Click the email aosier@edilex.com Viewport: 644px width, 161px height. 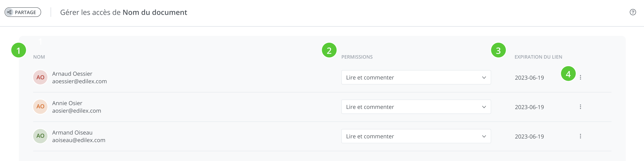pos(77,111)
